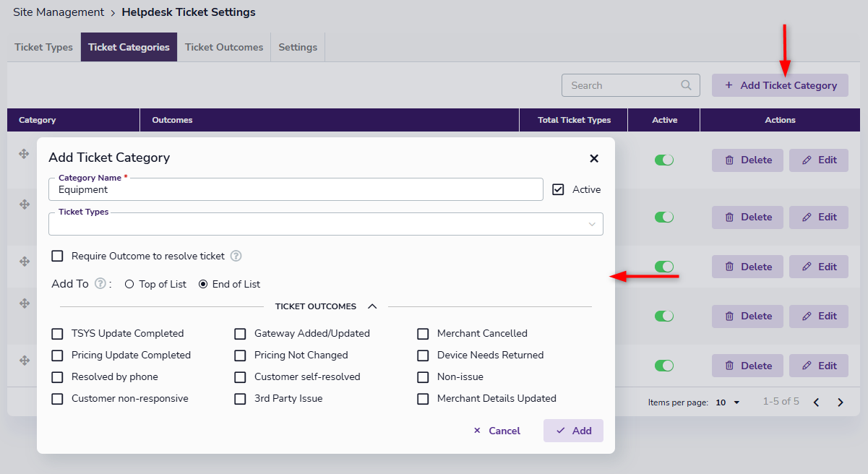
Task: Edit the fourth row category
Action: [x=819, y=316]
